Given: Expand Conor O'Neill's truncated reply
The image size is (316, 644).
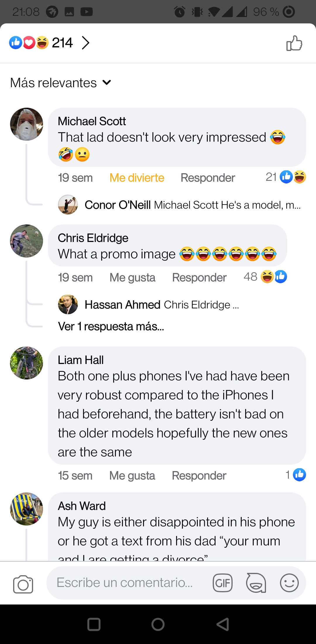Looking at the screenshot, I should [x=179, y=205].
